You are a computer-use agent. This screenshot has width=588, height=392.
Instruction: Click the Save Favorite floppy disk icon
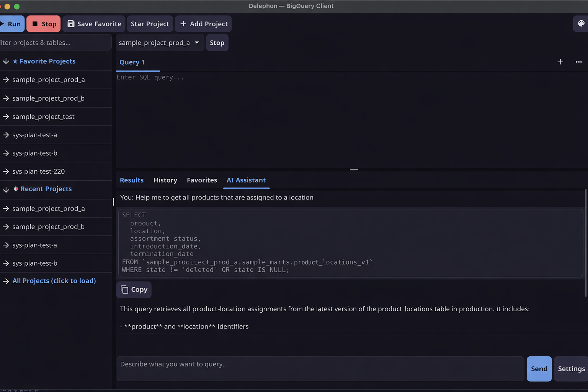click(x=70, y=23)
